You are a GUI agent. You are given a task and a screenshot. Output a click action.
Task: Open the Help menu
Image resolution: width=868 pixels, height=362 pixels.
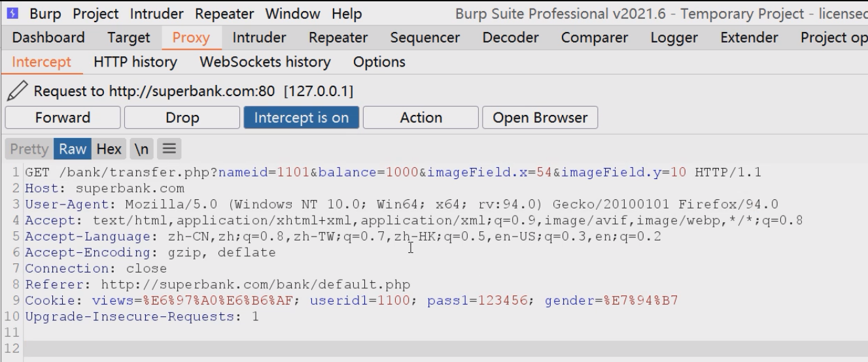pos(347,13)
